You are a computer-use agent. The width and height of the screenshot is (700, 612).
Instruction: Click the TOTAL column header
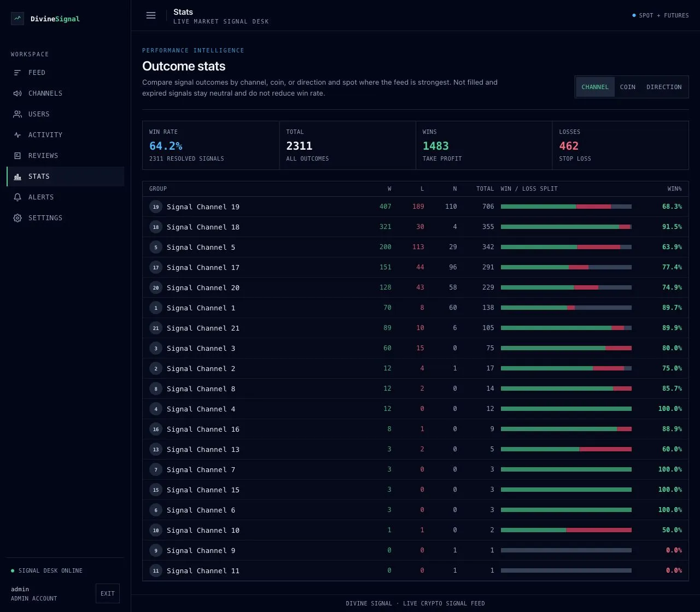485,189
